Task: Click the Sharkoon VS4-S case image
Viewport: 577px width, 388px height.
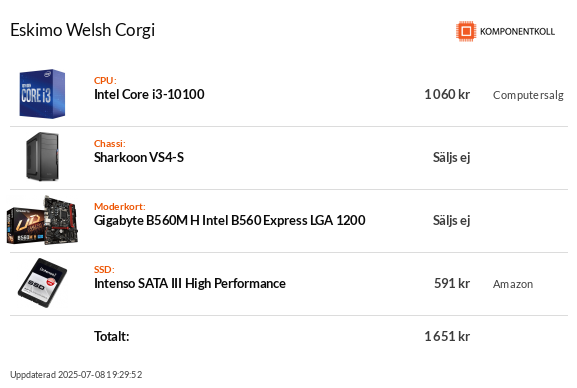Action: point(42,156)
